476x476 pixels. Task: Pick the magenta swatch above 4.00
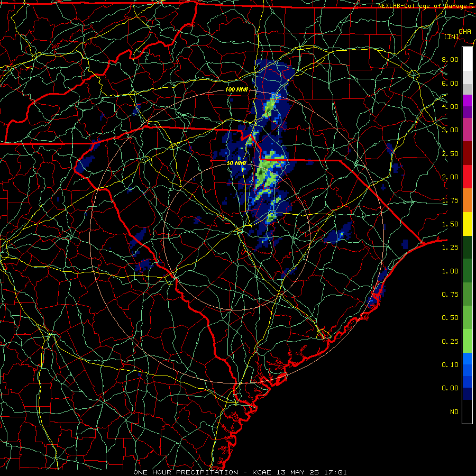[x=467, y=100]
